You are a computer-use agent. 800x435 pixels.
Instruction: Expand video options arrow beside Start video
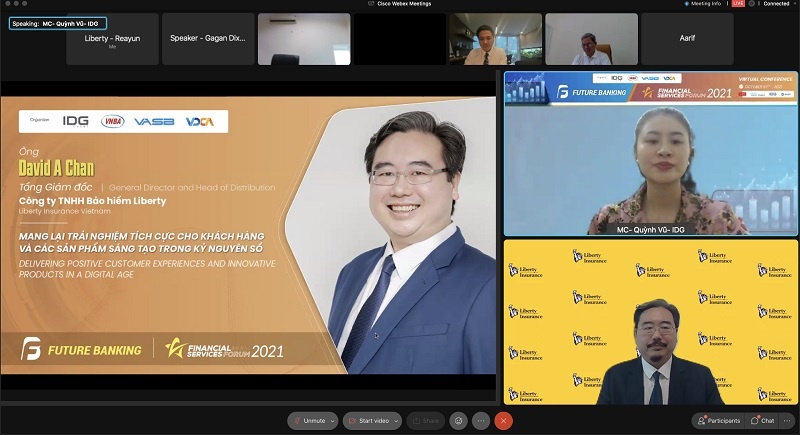tap(397, 421)
